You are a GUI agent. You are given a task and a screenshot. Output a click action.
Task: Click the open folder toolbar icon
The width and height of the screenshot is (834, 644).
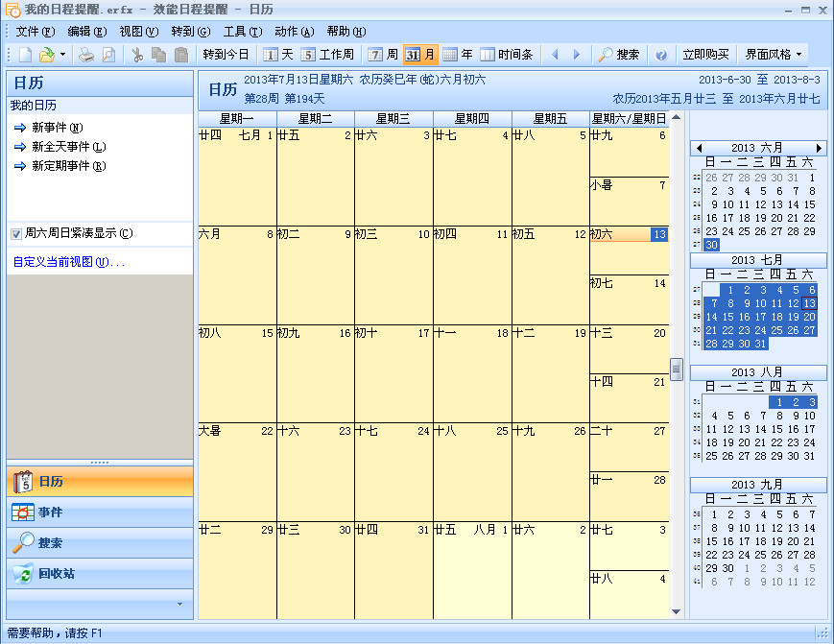click(x=47, y=55)
